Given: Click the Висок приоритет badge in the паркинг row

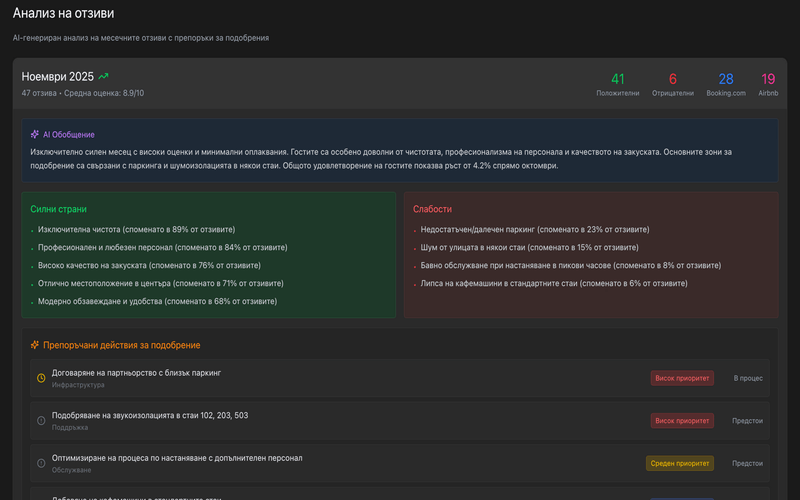Looking at the screenshot, I should pyautogui.click(x=682, y=378).
